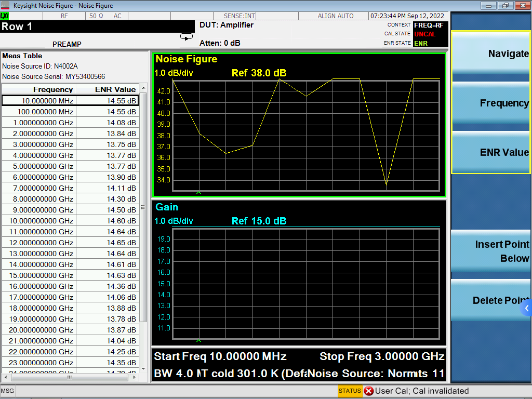
Task: Click the FREQ=RF context indicator
Action: [x=429, y=25]
